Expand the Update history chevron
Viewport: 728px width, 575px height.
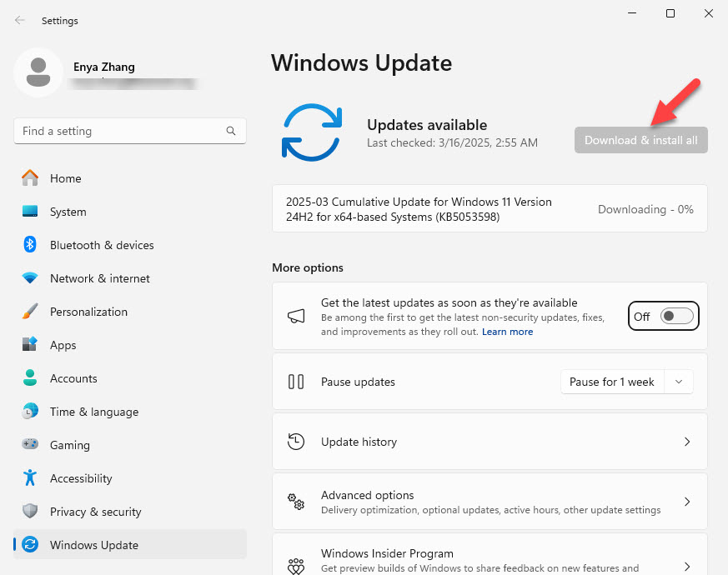click(686, 442)
